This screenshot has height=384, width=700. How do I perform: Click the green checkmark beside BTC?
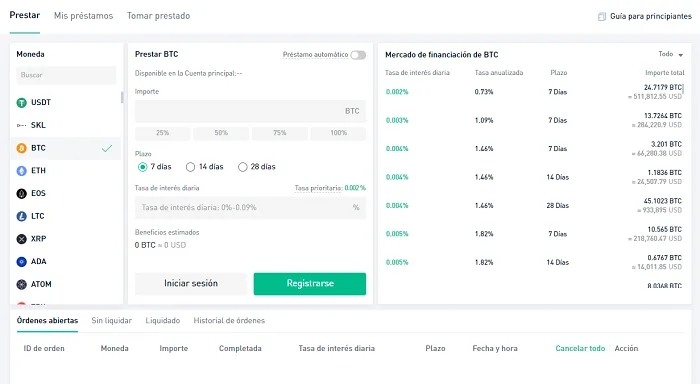[x=107, y=148]
